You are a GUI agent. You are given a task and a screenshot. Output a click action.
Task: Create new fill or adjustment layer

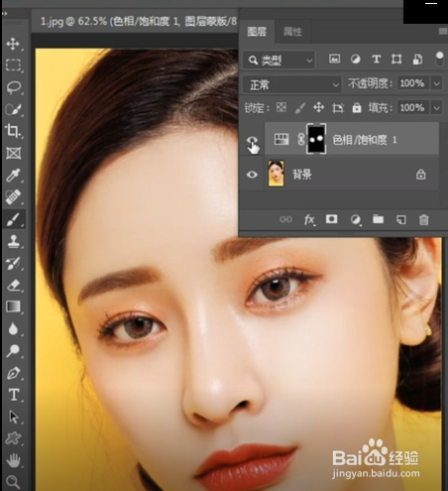click(356, 219)
